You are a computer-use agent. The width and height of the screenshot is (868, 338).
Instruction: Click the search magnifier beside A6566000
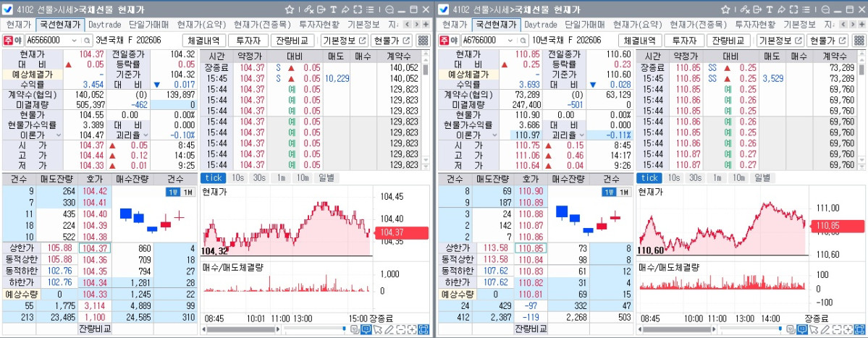pyautogui.click(x=87, y=41)
